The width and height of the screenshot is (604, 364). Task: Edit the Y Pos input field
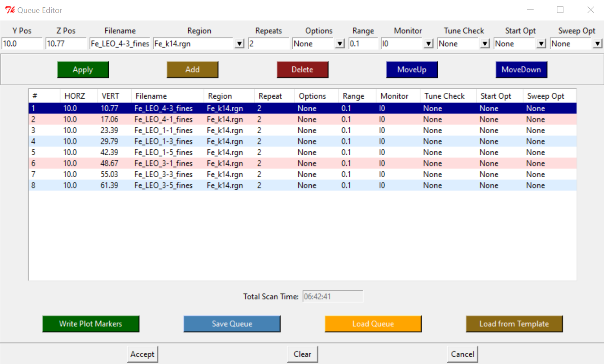click(x=22, y=43)
